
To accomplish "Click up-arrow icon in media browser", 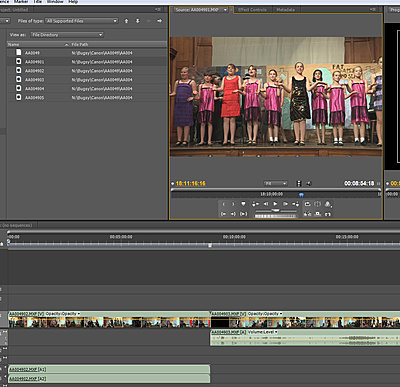I will [126, 21].
